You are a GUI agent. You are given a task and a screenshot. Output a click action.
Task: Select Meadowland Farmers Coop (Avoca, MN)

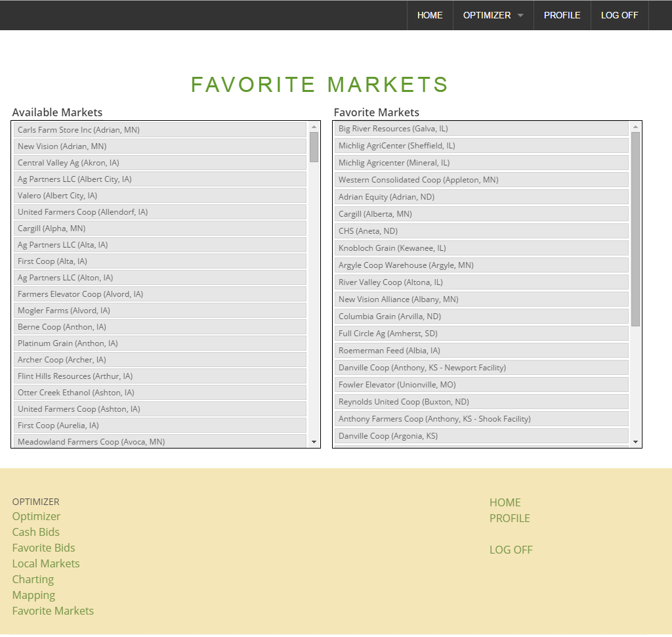160,441
